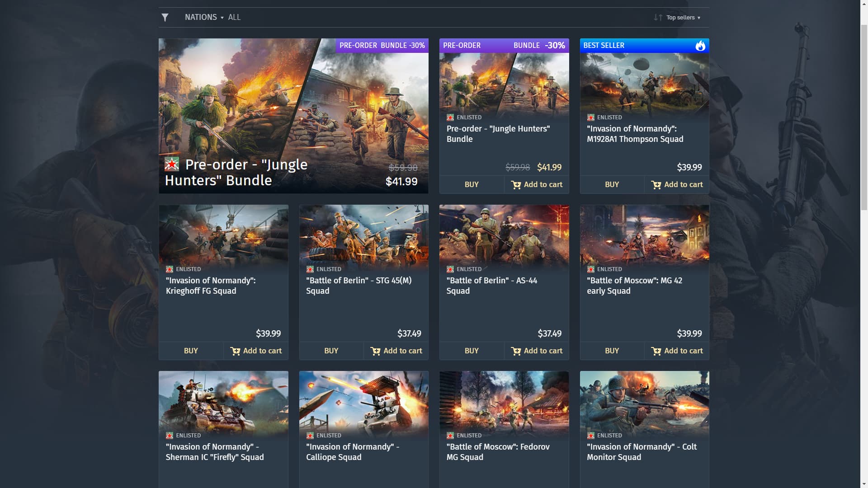This screenshot has height=488, width=868.
Task: Click the sort arrows icon beside Top sellers
Action: pos(658,18)
